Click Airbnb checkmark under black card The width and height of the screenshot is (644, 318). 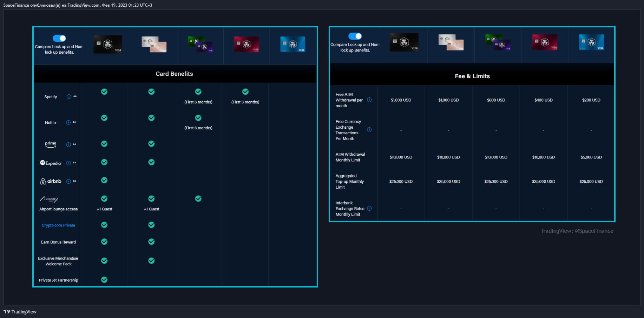[104, 180]
